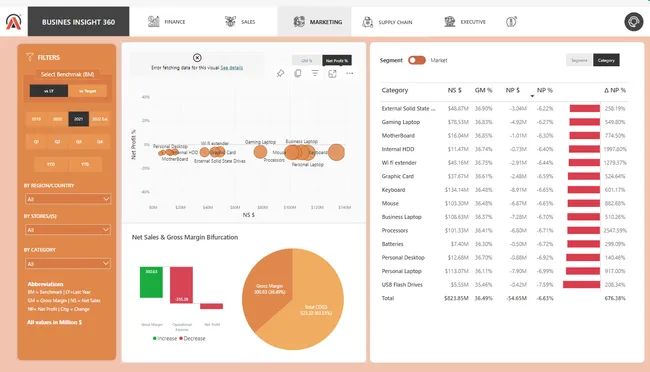Click the Executive navigation icon

[x=450, y=22]
